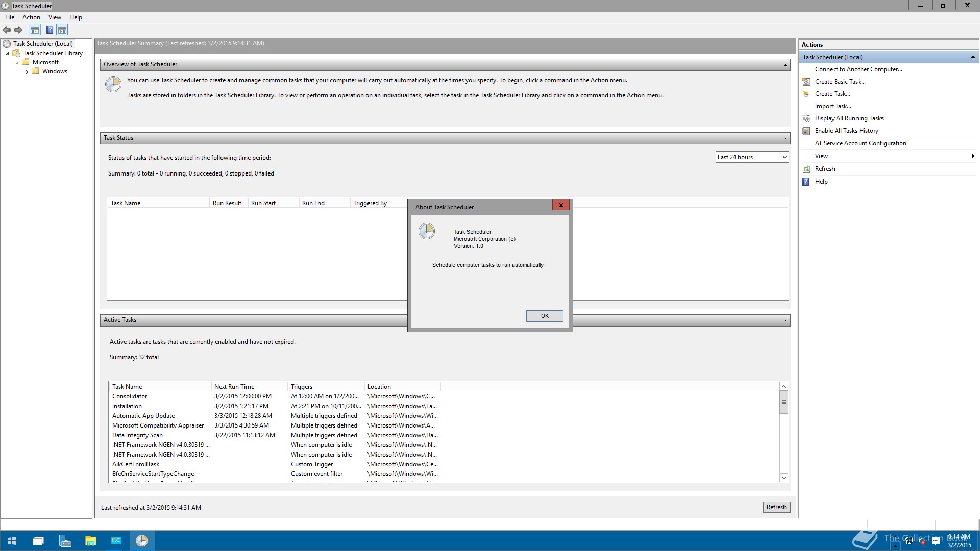This screenshot has height=551, width=980.
Task: Click Run Result column header
Action: (229, 203)
